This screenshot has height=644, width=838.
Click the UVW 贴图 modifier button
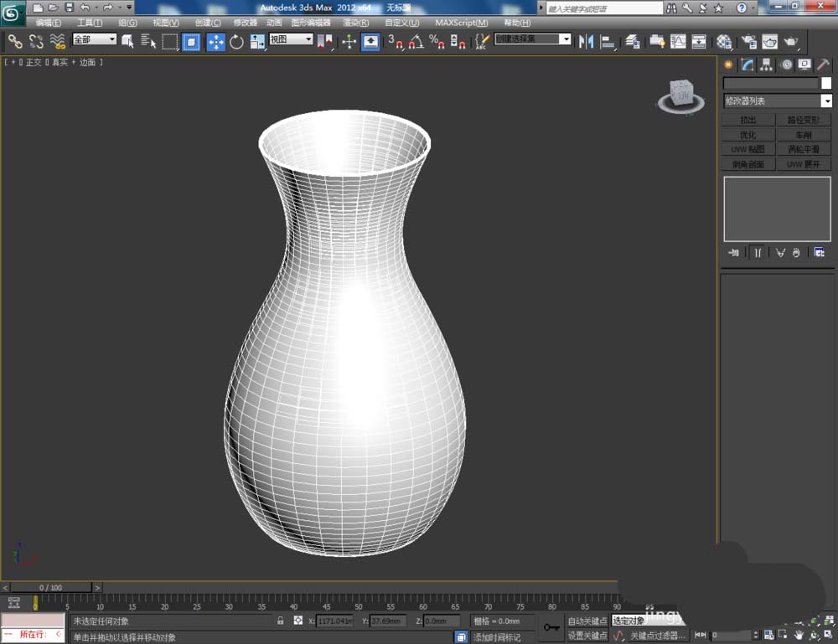pyautogui.click(x=748, y=150)
